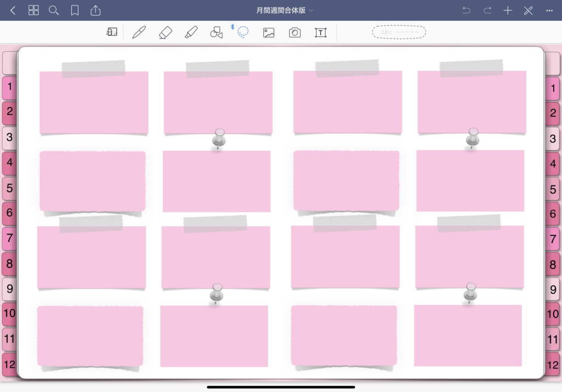Viewport: 562px width, 392px height.
Task: Open left month tab 8
Action: (10, 264)
